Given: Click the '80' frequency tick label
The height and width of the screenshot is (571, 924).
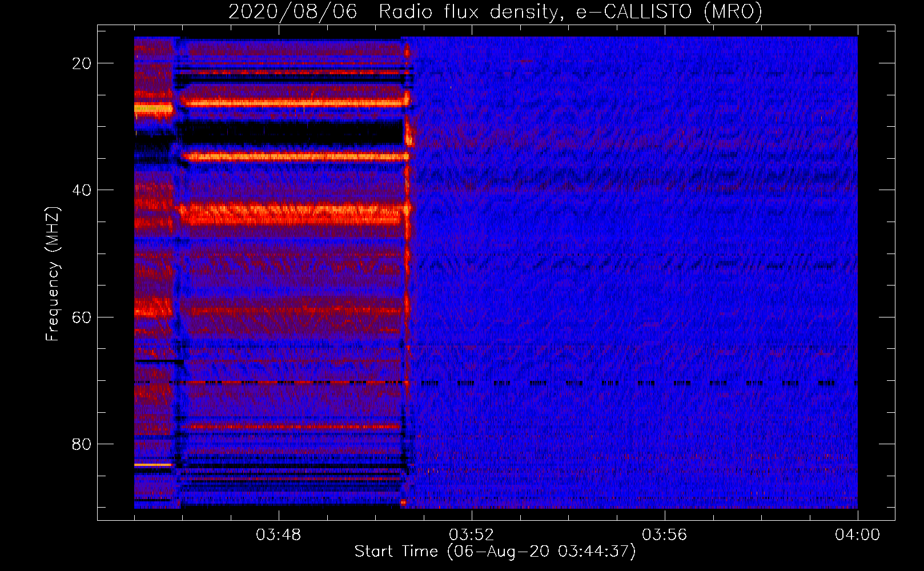Looking at the screenshot, I should [82, 444].
